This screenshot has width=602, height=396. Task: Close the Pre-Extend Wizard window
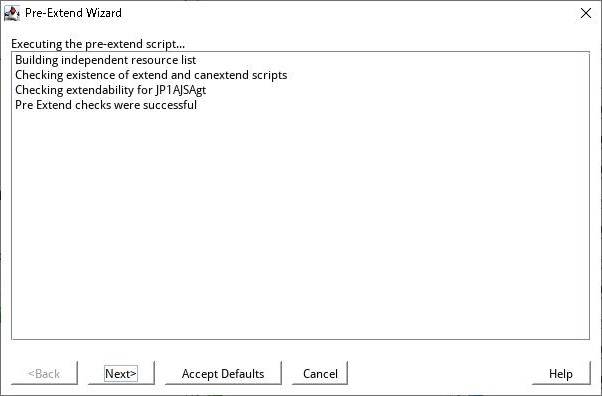pos(585,13)
